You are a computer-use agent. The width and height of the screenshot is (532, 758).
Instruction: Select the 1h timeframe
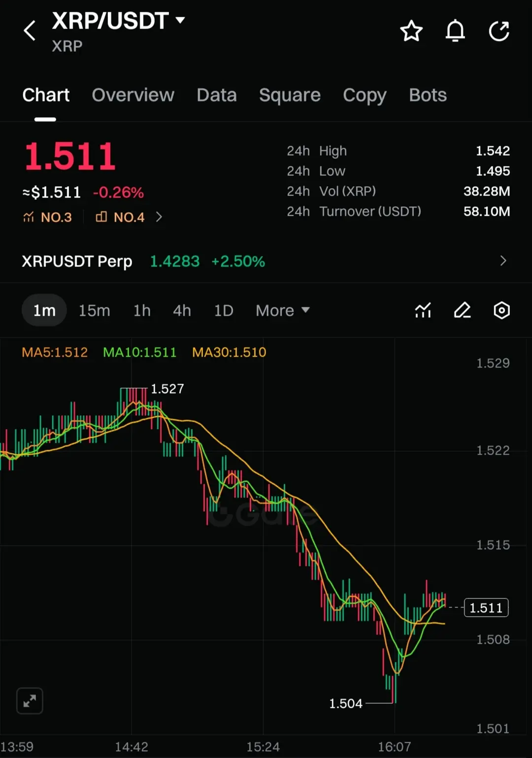click(x=142, y=310)
